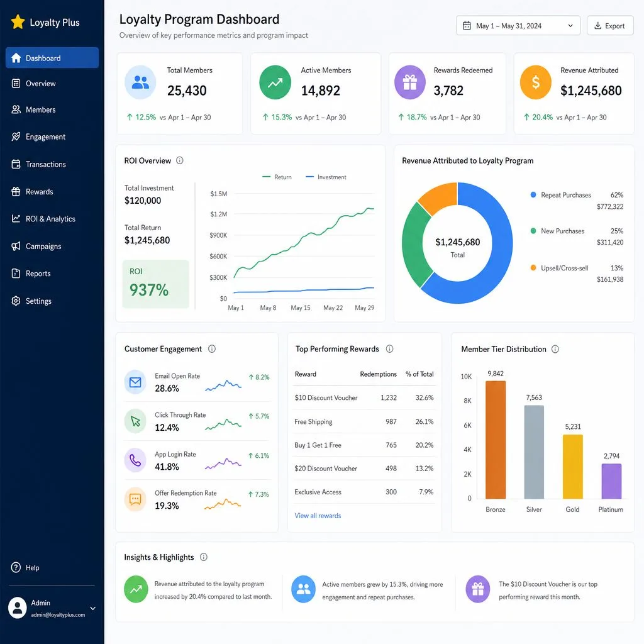Click the Active Members trending arrow icon
The width and height of the screenshot is (644, 644).
tap(275, 82)
